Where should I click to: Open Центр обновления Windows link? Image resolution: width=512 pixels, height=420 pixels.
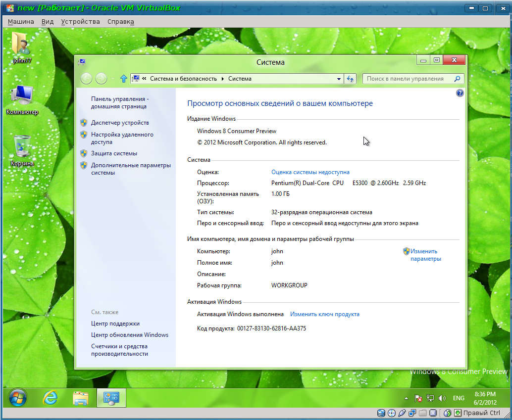tap(130, 335)
